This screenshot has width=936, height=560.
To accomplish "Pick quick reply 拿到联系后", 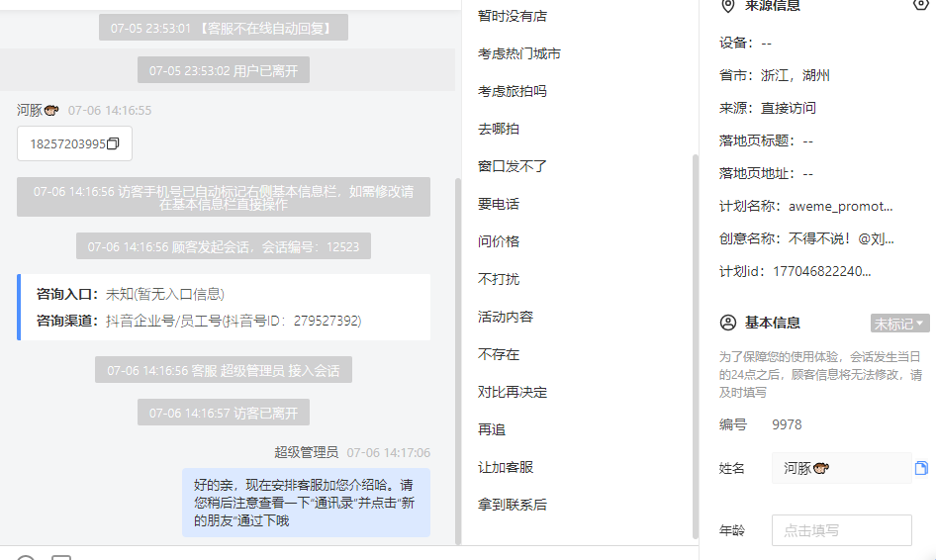I will 513,505.
